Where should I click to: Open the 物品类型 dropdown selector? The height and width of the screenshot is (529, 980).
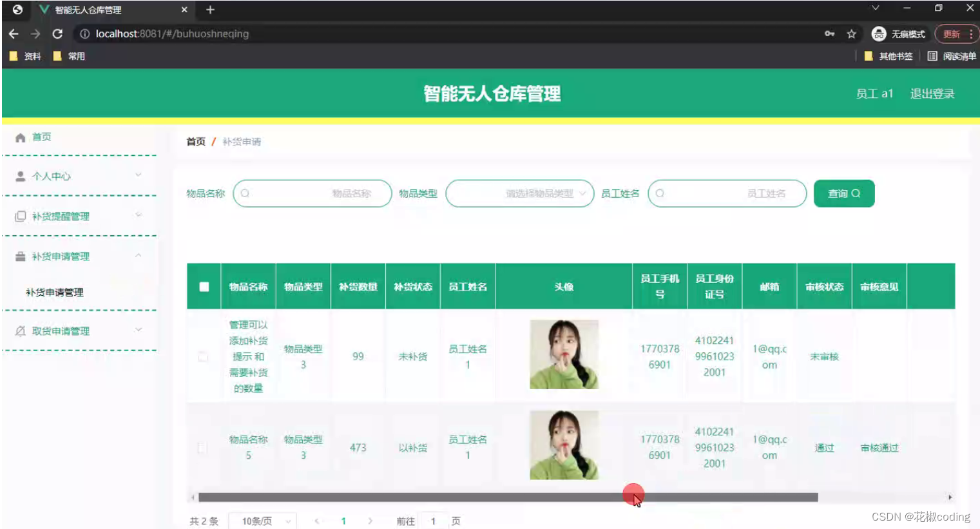coord(520,193)
